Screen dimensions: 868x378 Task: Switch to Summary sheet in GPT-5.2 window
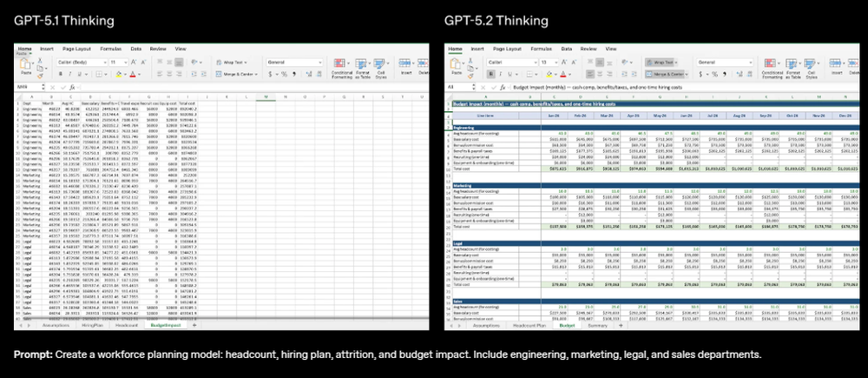(x=598, y=325)
